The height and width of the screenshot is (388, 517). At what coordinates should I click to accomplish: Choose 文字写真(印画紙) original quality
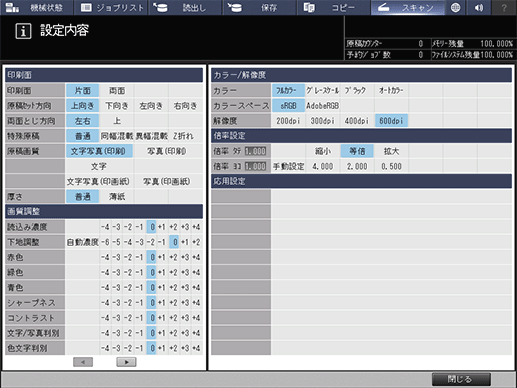pyautogui.click(x=99, y=181)
